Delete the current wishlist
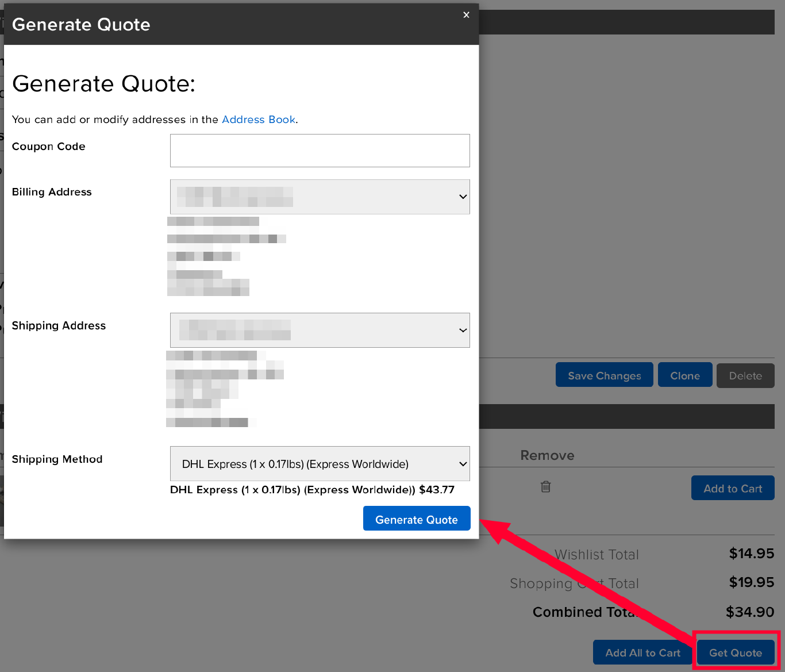Viewport: 785px width, 672px height. click(745, 375)
